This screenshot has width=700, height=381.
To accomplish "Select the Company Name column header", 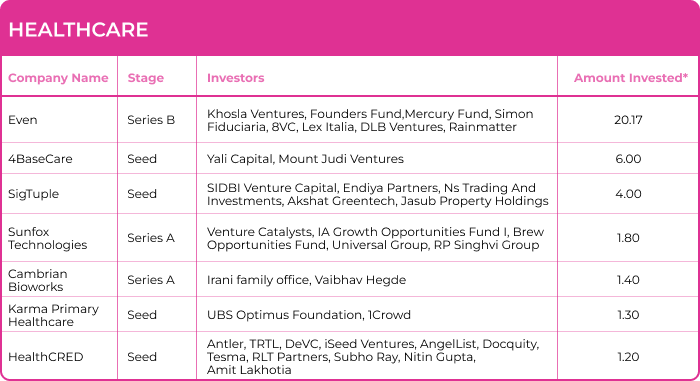I will [x=58, y=78].
